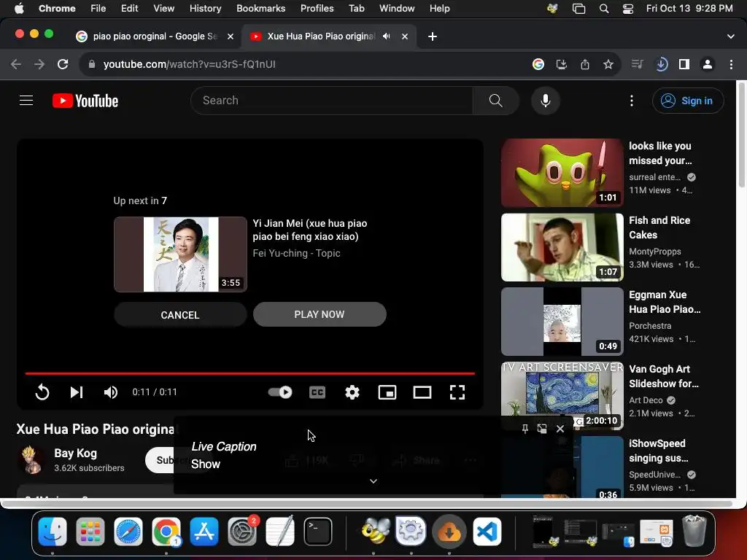
Task: Toggle Chrome side panel
Action: [684, 64]
